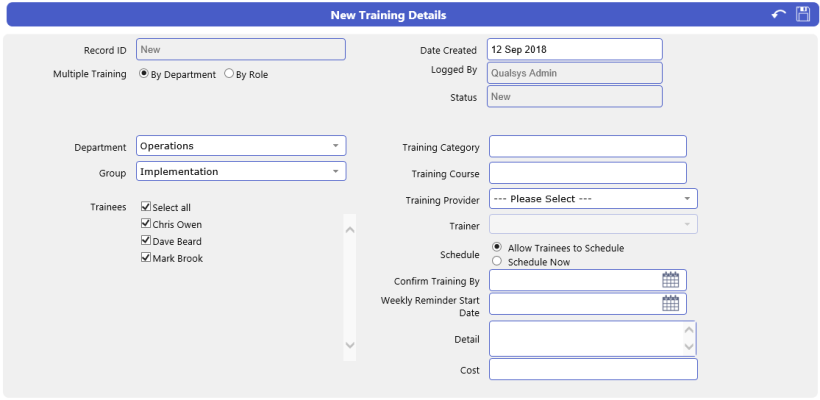The height and width of the screenshot is (400, 820).
Task: Choose Allow Trainees to Schedule option
Action: [x=497, y=247]
